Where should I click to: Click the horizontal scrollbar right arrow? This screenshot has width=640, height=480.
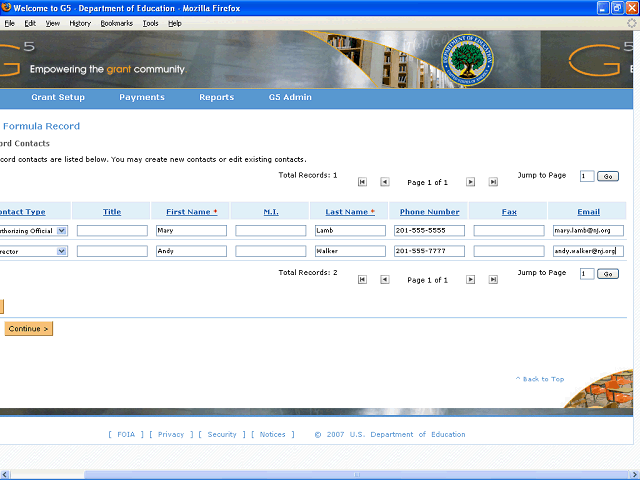(635, 475)
